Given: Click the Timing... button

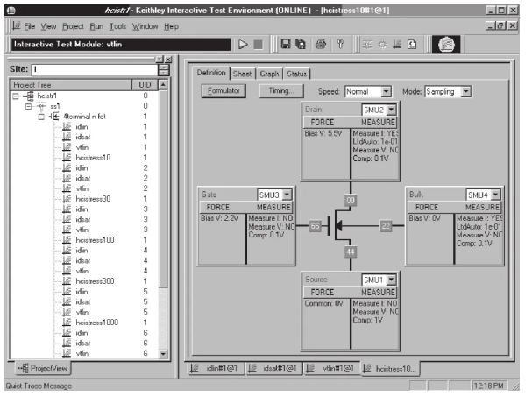Looking at the screenshot, I should [x=280, y=90].
